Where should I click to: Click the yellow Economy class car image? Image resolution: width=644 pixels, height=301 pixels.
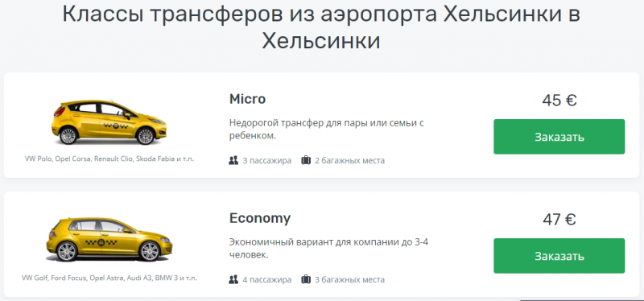109,240
